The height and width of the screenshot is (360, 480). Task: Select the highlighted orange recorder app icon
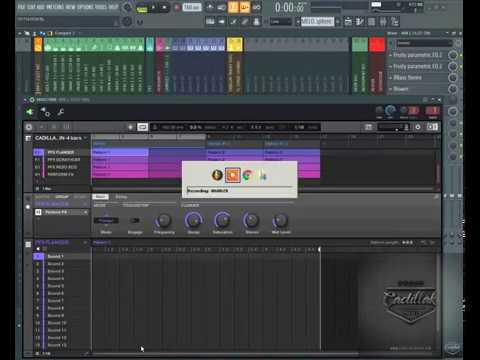[233, 175]
